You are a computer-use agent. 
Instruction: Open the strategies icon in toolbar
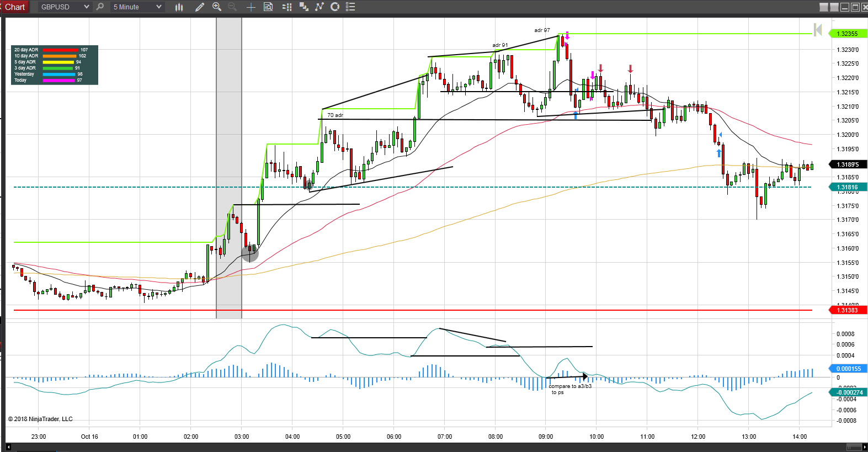[x=319, y=7]
